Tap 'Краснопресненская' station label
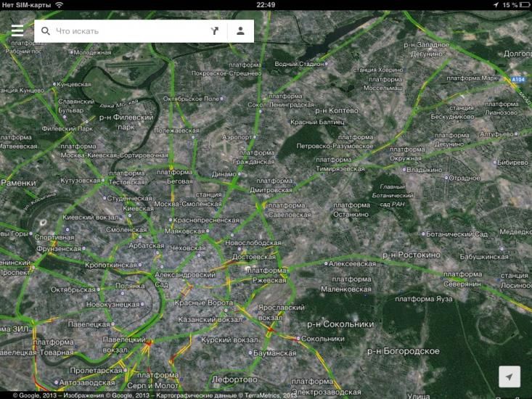 point(206,220)
